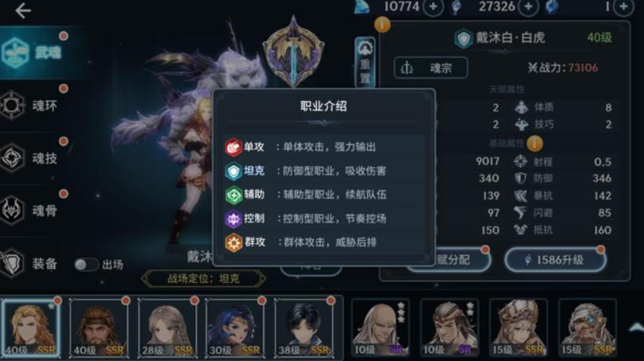Image resolution: width=644 pixels, height=361 pixels.
Task: Click the 1586升级 upgrade button
Action: 555,260
